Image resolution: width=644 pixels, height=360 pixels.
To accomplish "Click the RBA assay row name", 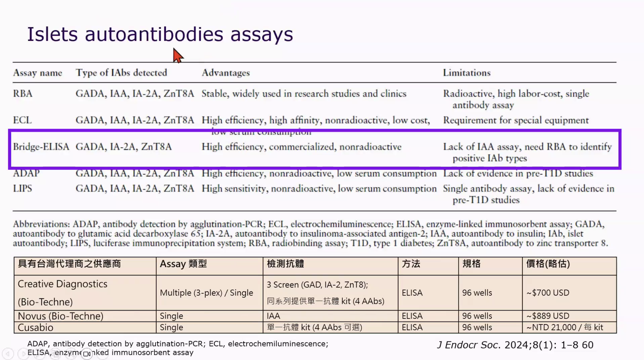I will (x=23, y=94).
